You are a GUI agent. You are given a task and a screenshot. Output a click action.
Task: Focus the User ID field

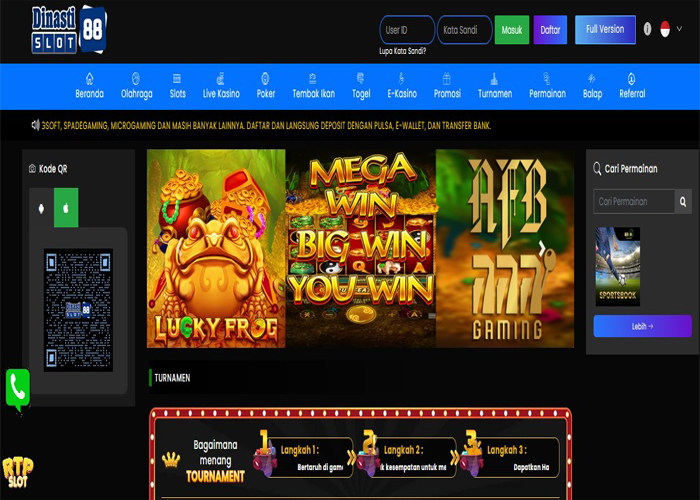[407, 30]
